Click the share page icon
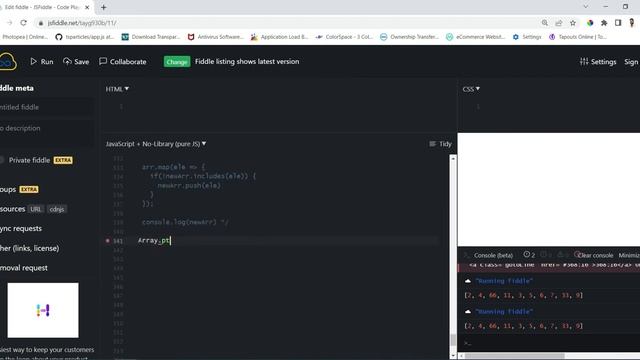The width and height of the screenshot is (640, 360). point(559,23)
